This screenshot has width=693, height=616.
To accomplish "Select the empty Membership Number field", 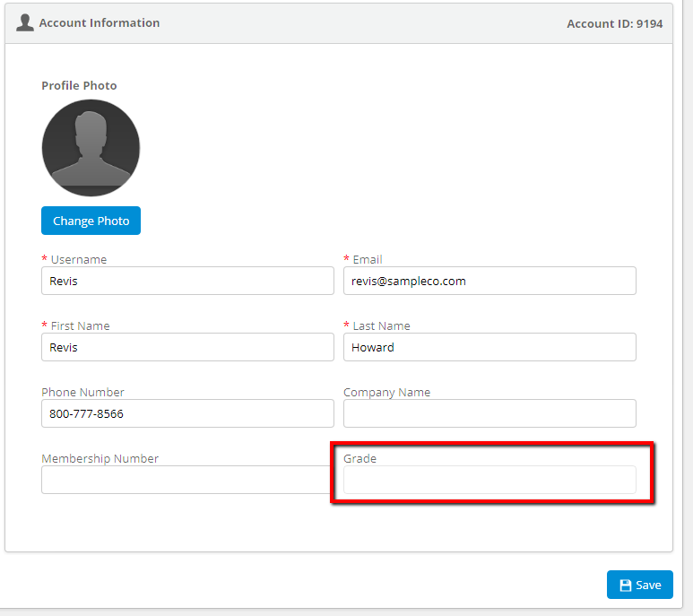I will point(186,480).
